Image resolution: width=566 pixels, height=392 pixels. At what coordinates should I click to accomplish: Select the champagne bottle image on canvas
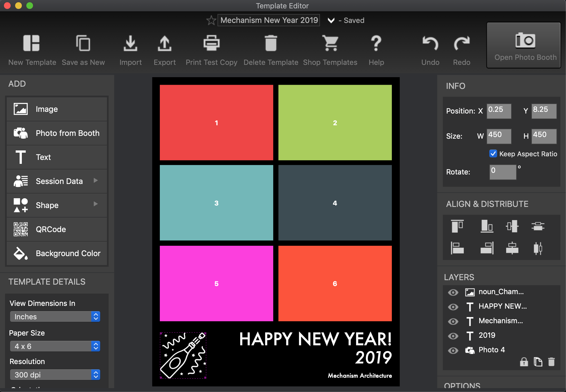coord(183,355)
